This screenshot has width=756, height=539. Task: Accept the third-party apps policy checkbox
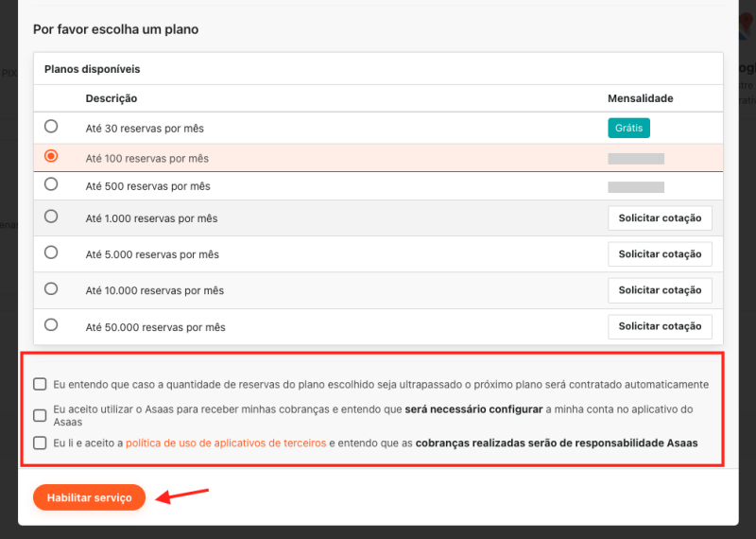[40, 443]
